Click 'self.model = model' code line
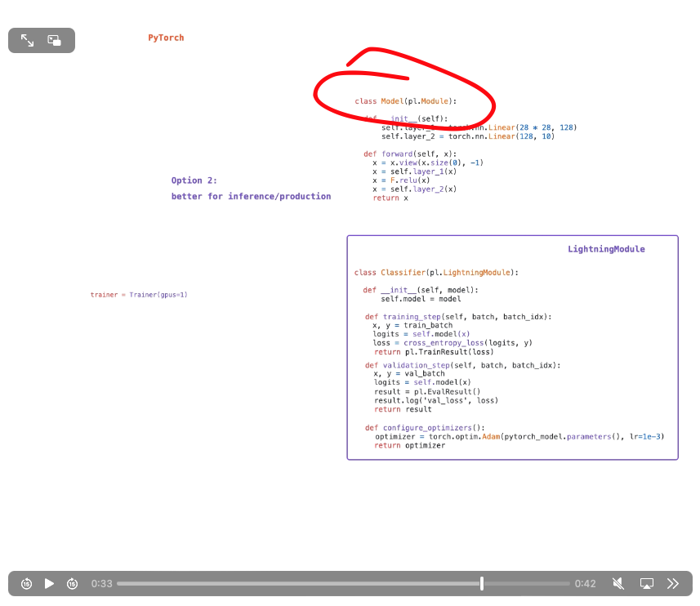This screenshot has width=700, height=606. tap(421, 299)
